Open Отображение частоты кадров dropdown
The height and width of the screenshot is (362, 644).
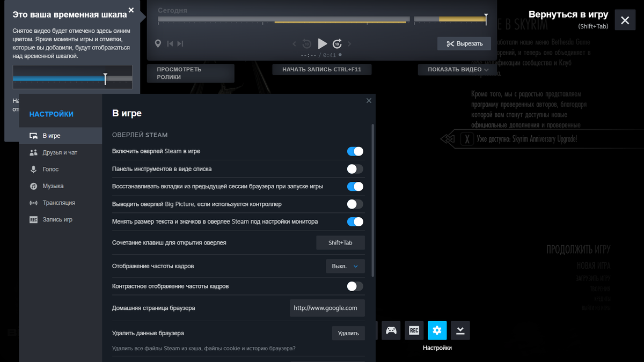345,266
